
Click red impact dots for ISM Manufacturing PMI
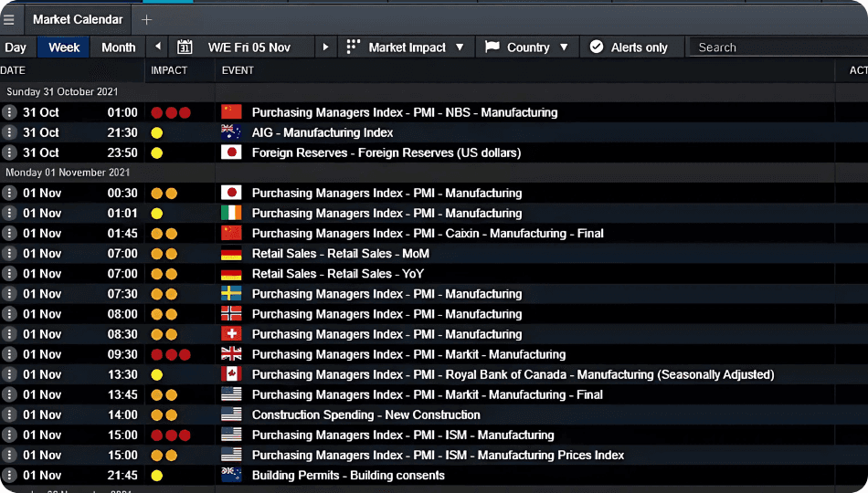coord(170,435)
